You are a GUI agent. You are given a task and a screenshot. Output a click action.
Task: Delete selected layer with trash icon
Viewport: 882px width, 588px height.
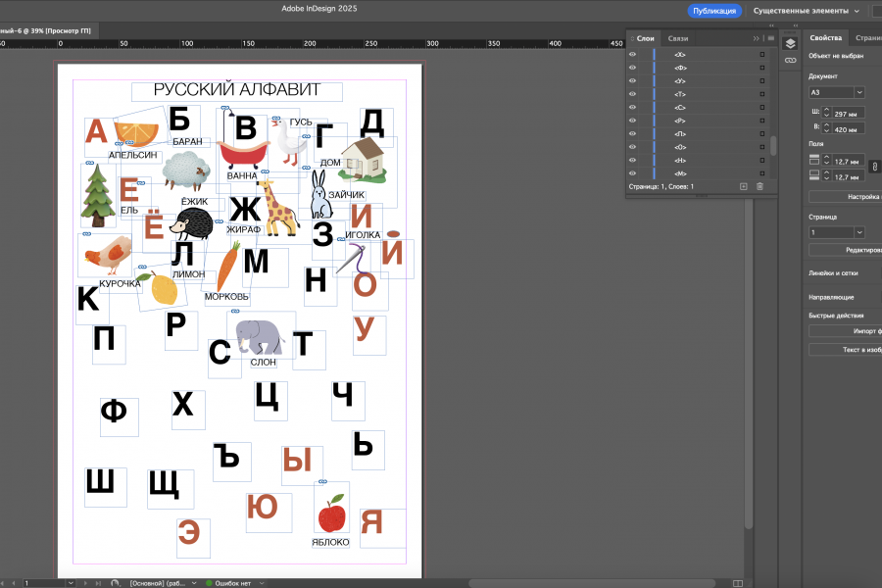[759, 186]
